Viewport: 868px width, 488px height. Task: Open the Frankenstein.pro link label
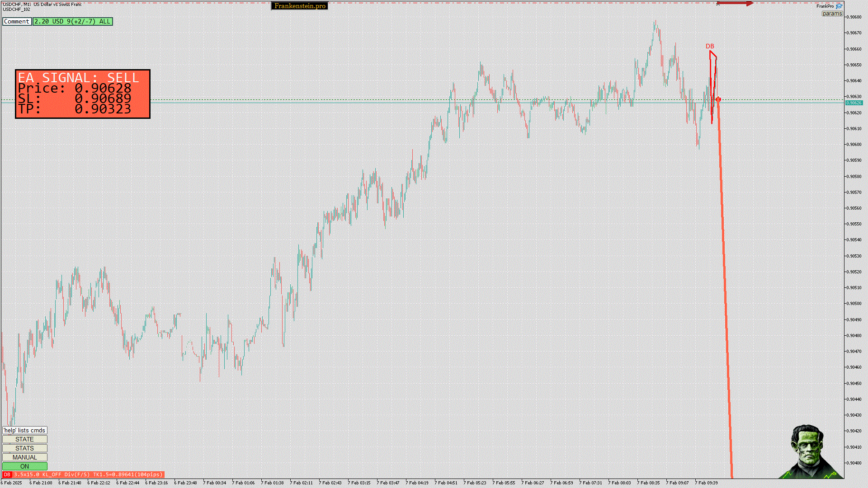[x=300, y=6]
